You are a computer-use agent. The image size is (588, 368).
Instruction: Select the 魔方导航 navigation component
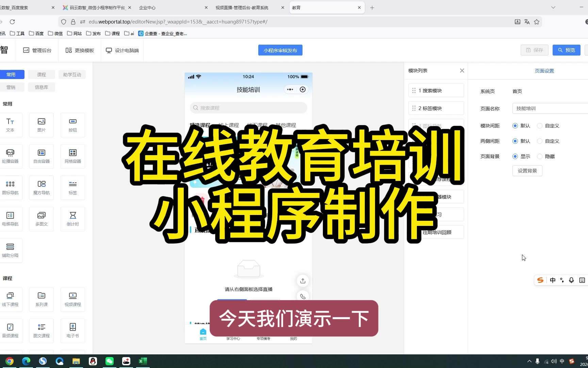tap(42, 187)
